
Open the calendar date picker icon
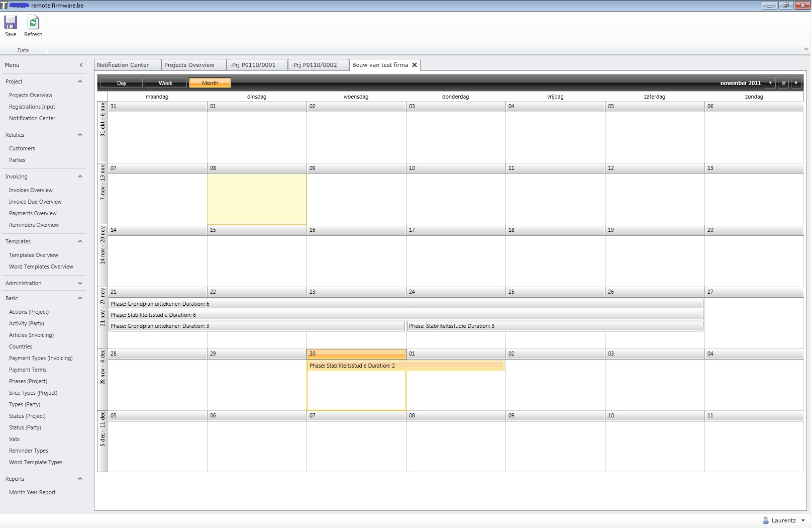783,83
